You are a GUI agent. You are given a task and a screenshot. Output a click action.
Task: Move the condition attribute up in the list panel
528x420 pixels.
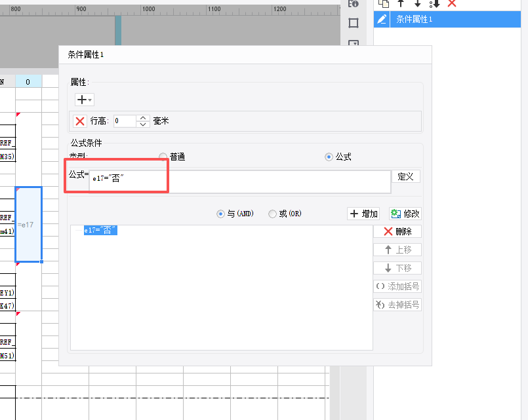401,3
